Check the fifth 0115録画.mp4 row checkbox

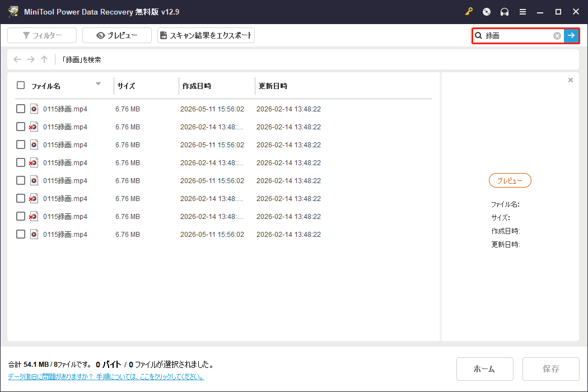click(21, 180)
